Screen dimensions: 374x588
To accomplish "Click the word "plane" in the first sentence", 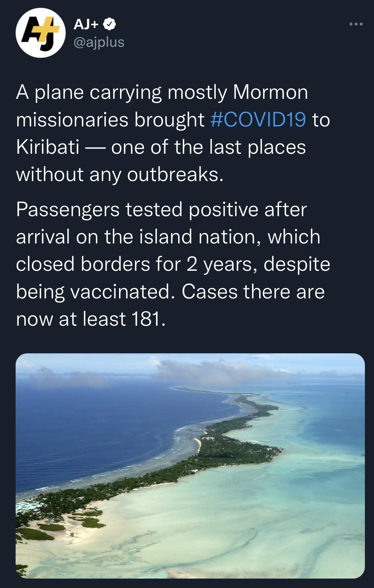I will click(x=59, y=92).
